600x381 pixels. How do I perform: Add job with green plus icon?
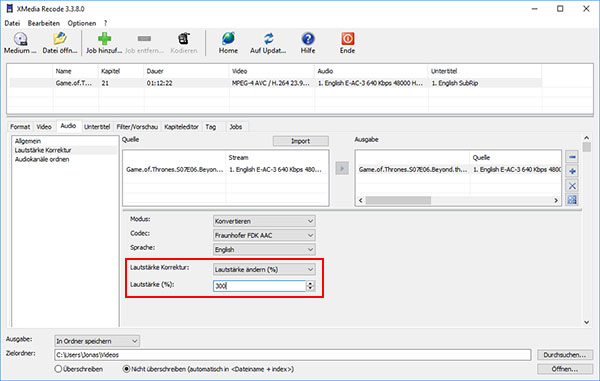104,39
